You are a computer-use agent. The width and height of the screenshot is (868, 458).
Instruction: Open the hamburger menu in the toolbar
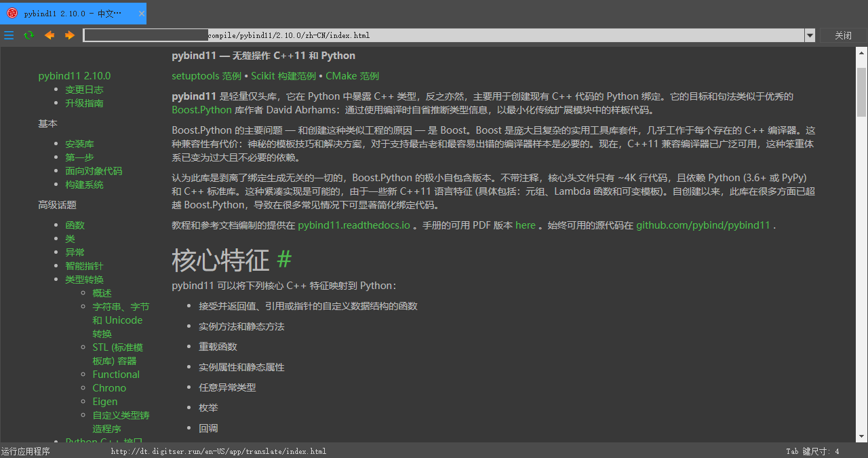point(9,35)
